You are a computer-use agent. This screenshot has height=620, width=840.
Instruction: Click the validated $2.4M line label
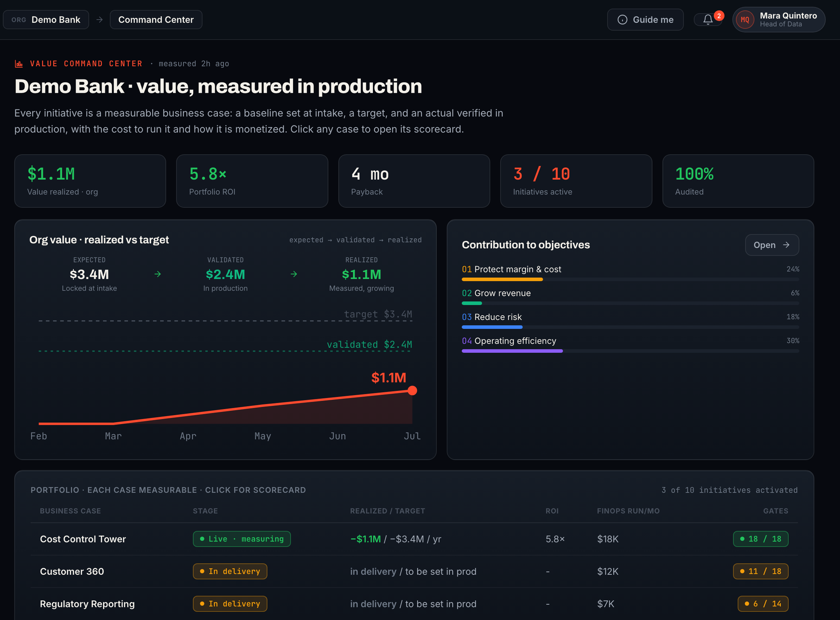click(x=370, y=344)
